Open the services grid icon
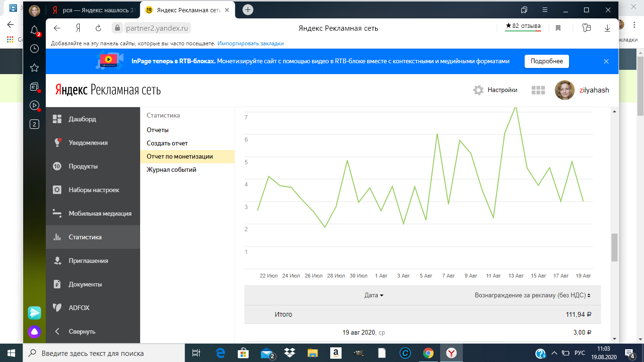644x362 pixels. click(538, 90)
